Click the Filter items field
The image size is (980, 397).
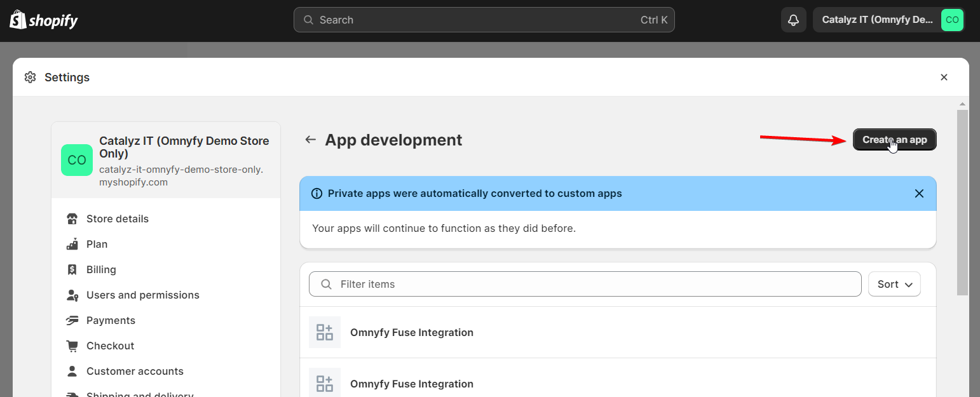[x=585, y=284]
